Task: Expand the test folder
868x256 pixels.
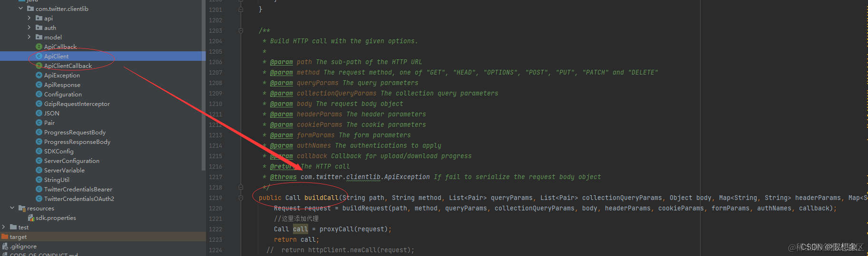Action: pyautogui.click(x=4, y=227)
